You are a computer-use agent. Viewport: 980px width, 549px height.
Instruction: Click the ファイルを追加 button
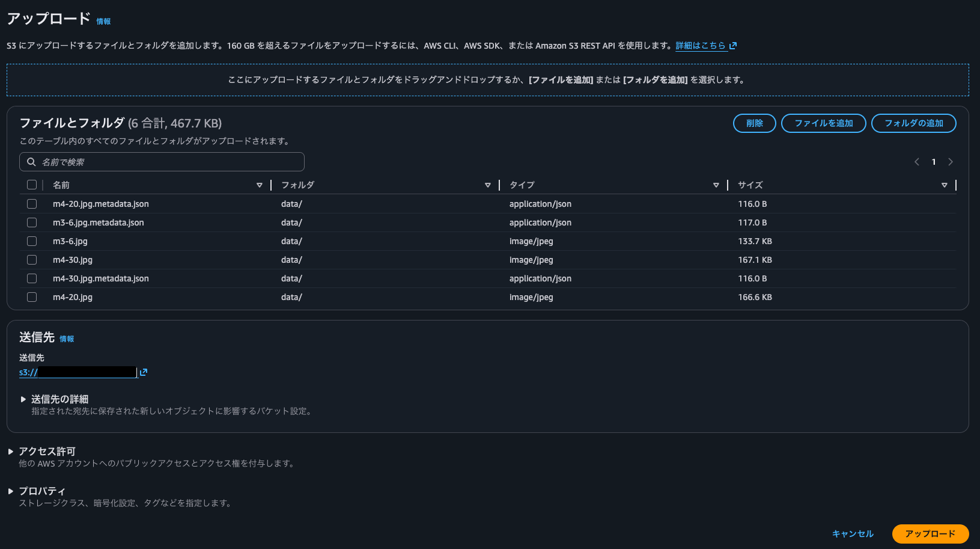click(x=823, y=123)
